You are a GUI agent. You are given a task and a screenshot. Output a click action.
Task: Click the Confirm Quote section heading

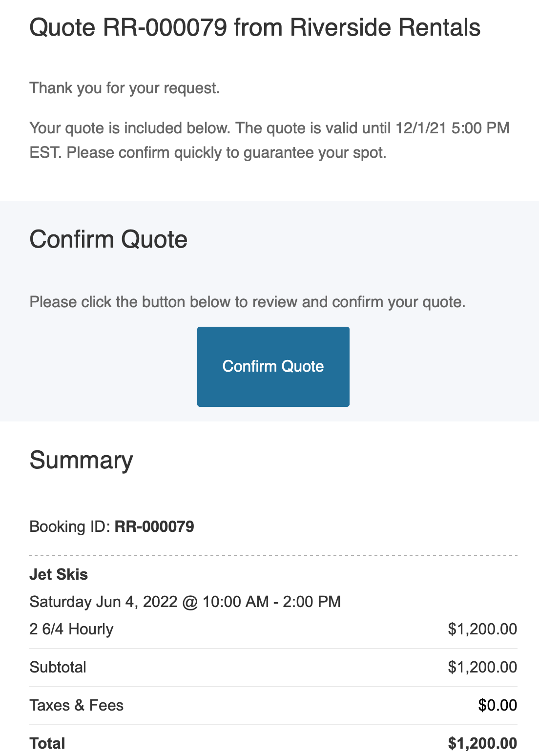[108, 239]
